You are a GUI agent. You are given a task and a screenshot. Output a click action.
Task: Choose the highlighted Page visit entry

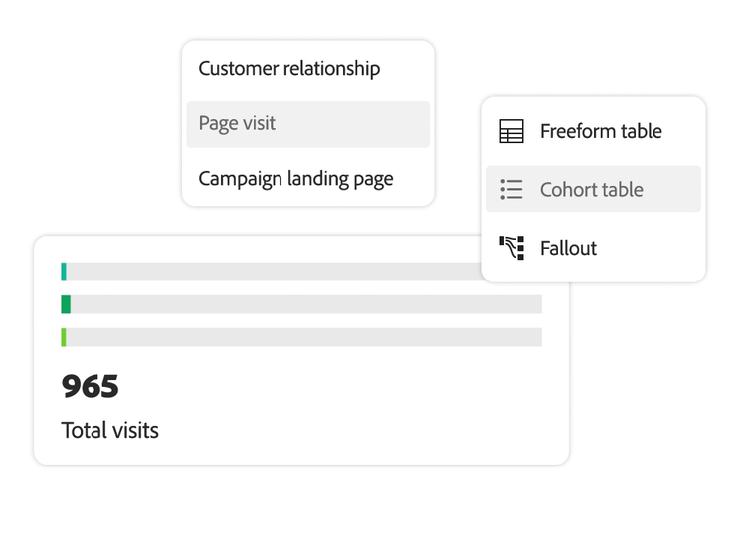pyautogui.click(x=237, y=124)
